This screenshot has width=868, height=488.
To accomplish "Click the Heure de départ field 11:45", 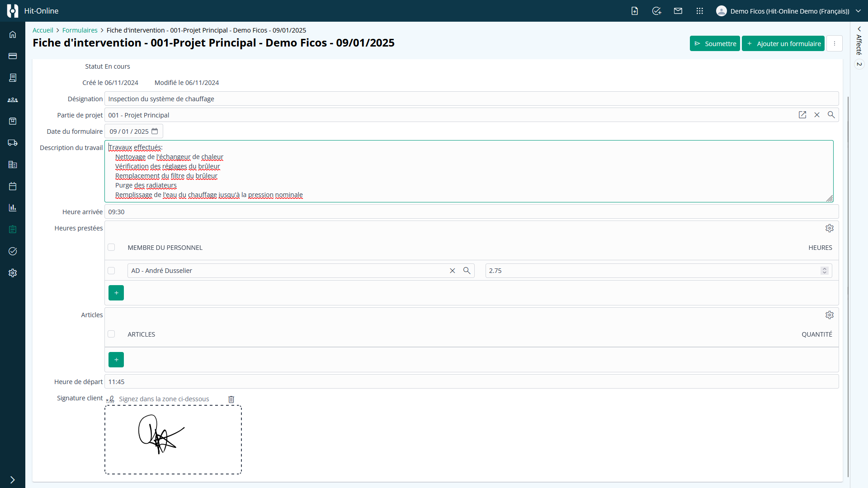I will click(472, 382).
